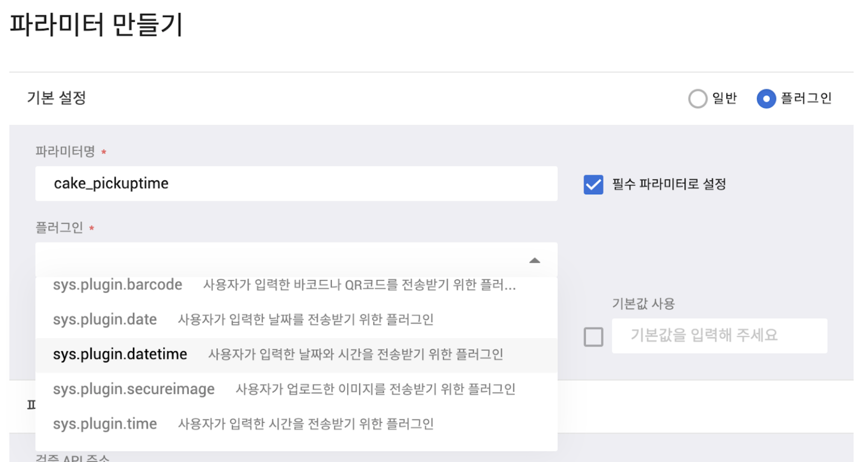
Task: Pick sys.plugin.secureimage in the dropdown
Action: tap(134, 389)
